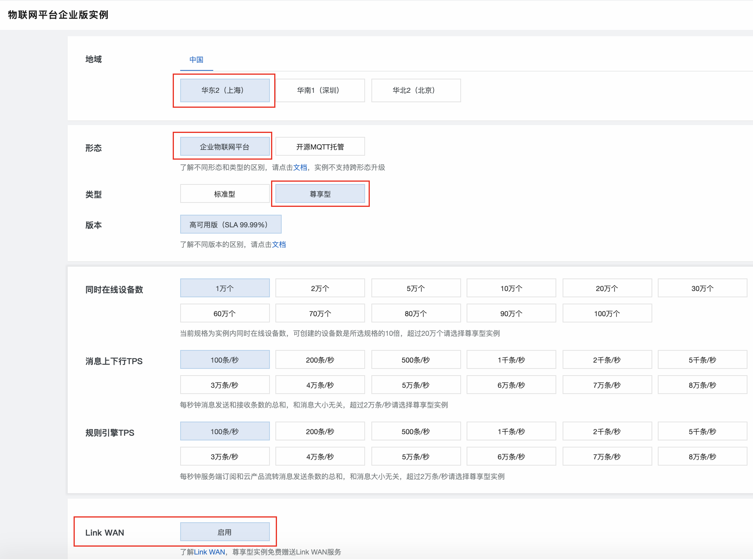Set online devices to 90万个
The width and height of the screenshot is (753, 560).
(x=511, y=313)
